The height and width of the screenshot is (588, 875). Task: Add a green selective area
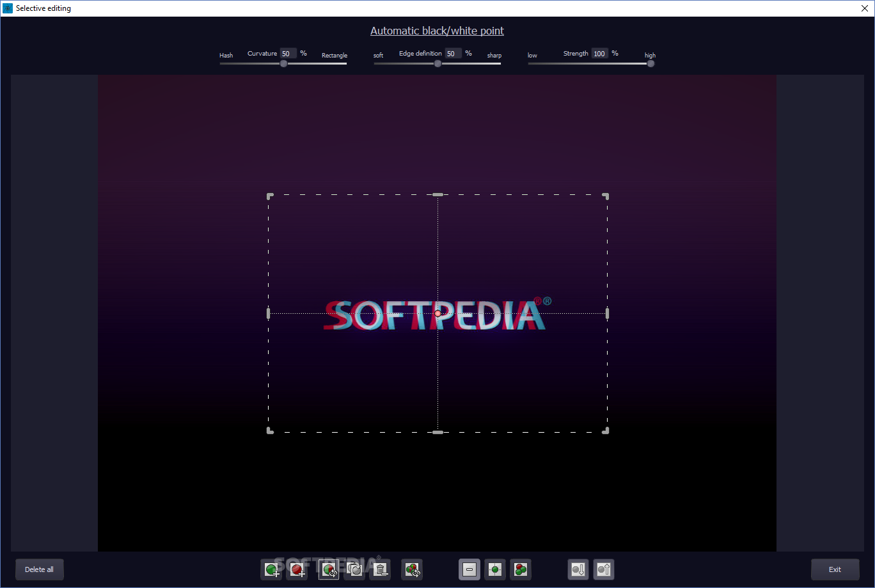click(x=271, y=569)
